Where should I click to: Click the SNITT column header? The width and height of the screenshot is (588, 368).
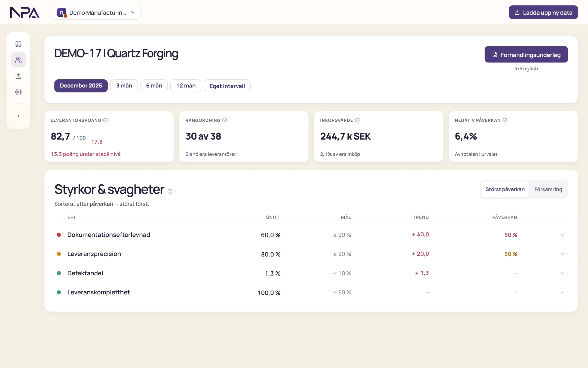pyautogui.click(x=273, y=217)
